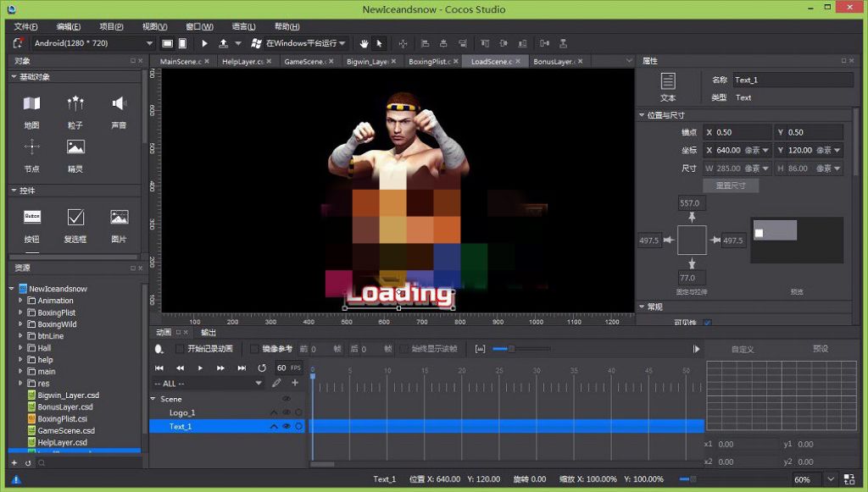Select the Image (图片) widget
The height and width of the screenshot is (492, 868).
[x=119, y=226]
